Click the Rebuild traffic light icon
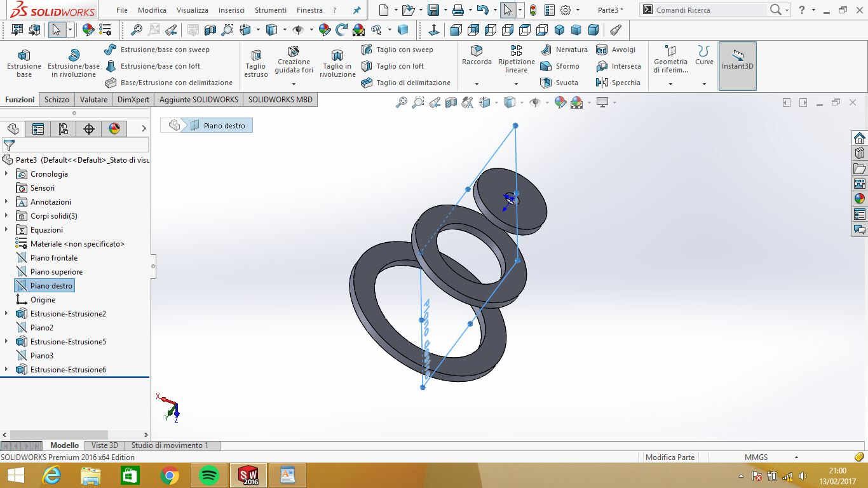This screenshot has height=488, width=868. pos(532,10)
